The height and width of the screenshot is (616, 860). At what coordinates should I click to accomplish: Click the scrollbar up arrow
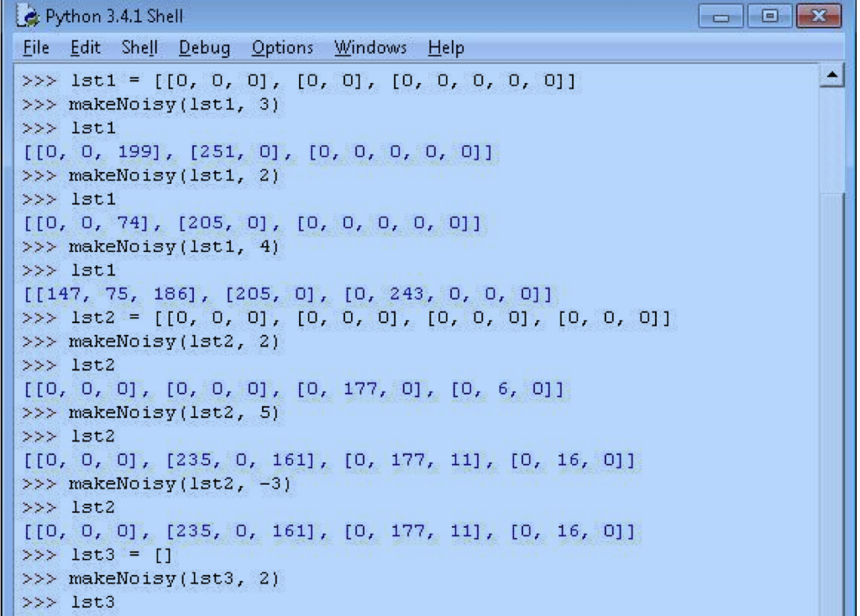(832, 78)
